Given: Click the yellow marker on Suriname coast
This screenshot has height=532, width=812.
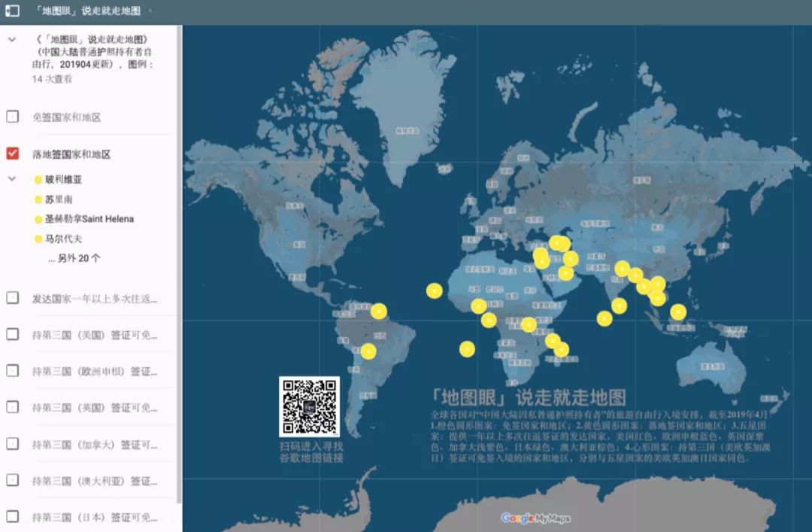Looking at the screenshot, I should pyautogui.click(x=378, y=311).
